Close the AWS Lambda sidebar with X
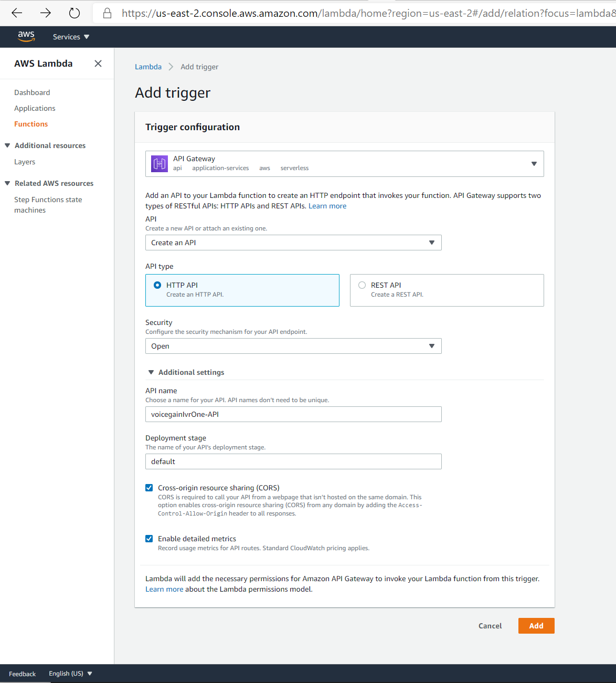The height and width of the screenshot is (683, 616). coord(98,64)
